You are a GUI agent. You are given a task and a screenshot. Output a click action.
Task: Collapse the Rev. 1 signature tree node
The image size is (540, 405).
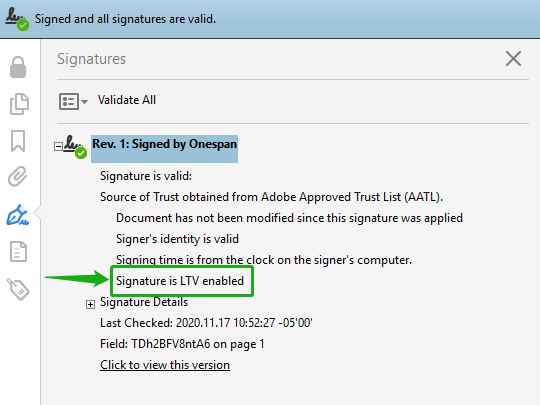pos(58,146)
